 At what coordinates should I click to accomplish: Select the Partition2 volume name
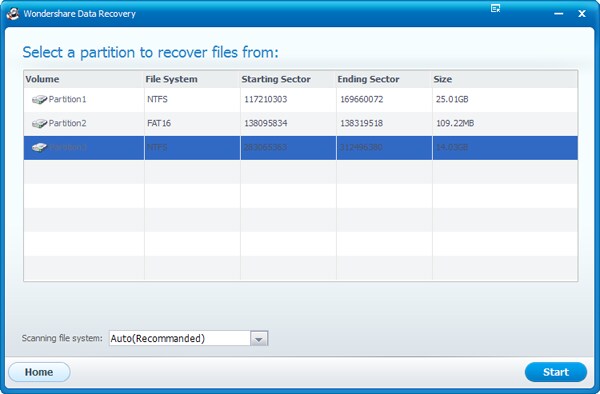67,123
